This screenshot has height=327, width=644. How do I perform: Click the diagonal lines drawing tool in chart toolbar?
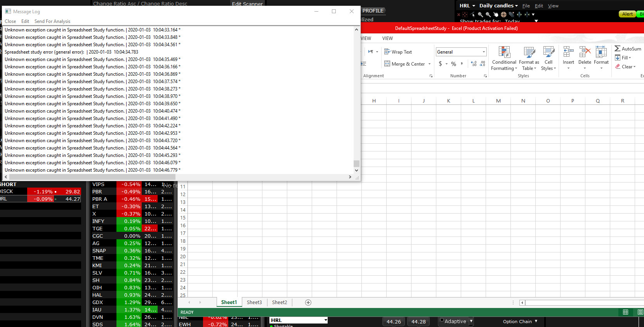coord(511,14)
